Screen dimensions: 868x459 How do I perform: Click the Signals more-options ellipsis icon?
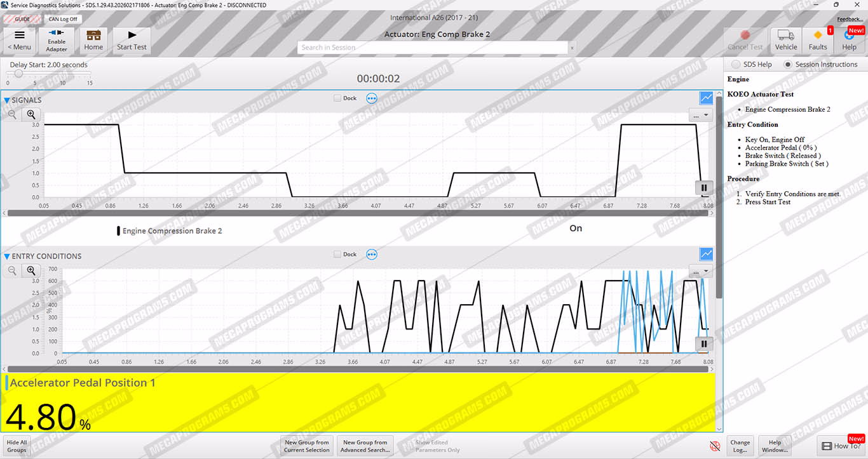tap(372, 98)
